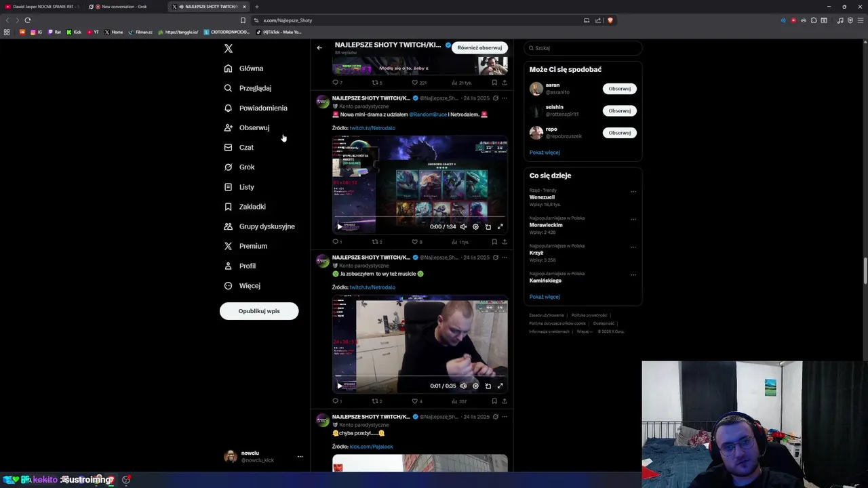
Task: Open Obserwuj in sidebar
Action: pyautogui.click(x=246, y=127)
